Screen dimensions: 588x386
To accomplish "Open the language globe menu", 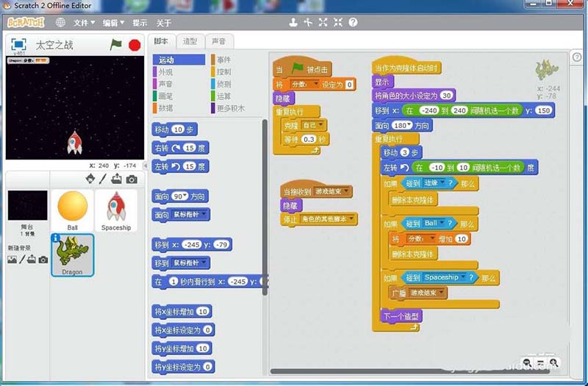I will point(60,23).
